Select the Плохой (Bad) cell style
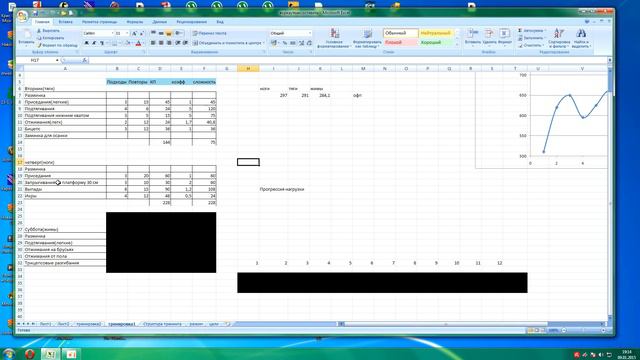The image size is (640, 360). tap(400, 42)
